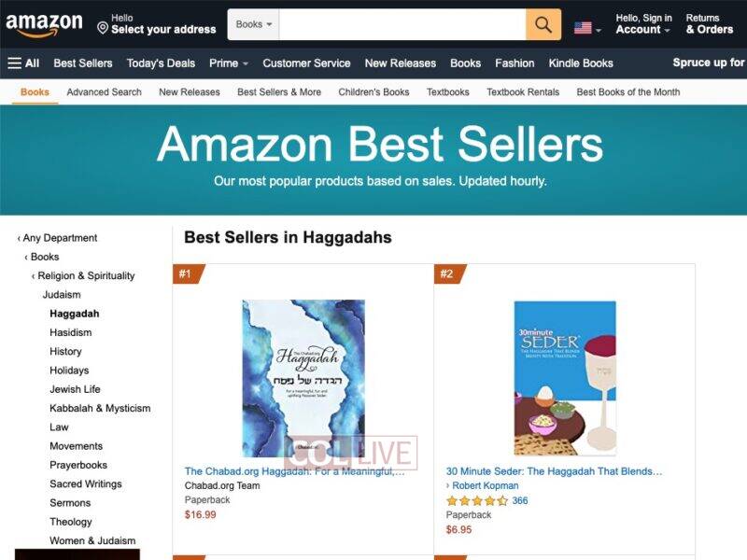This screenshot has width=747, height=560.
Task: Click the US flag language icon
Action: click(x=583, y=28)
